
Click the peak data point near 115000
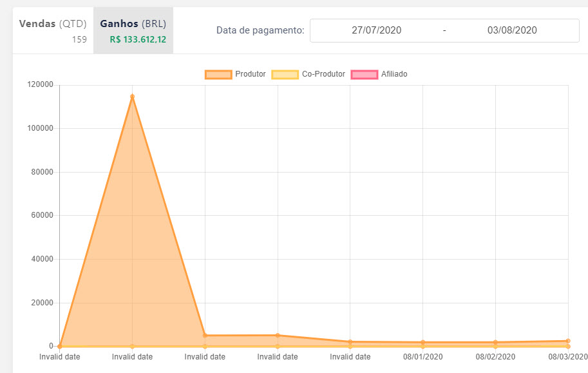[133, 97]
